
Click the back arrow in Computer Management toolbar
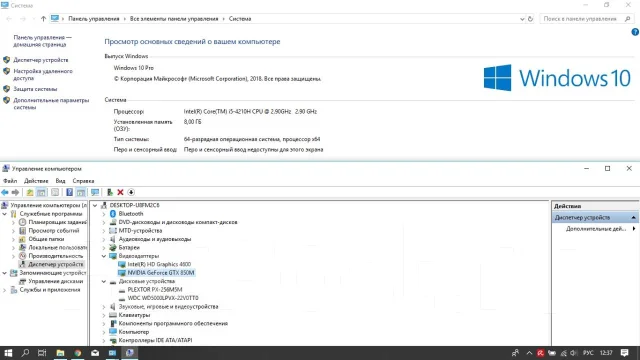pyautogui.click(x=5, y=192)
